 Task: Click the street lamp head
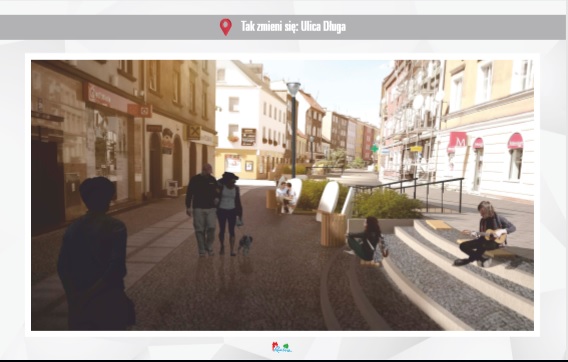click(x=293, y=89)
